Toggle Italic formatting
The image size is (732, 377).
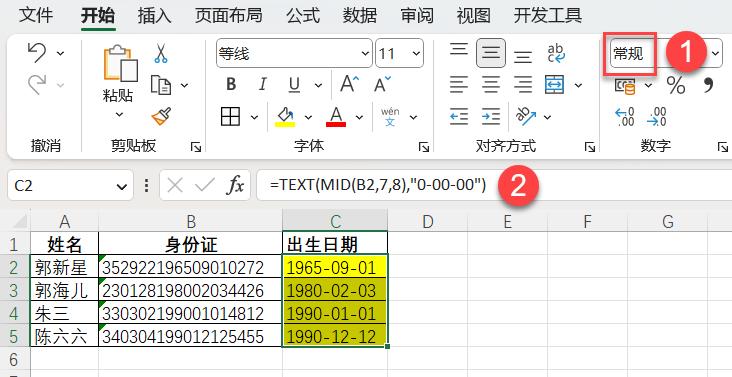(x=262, y=84)
